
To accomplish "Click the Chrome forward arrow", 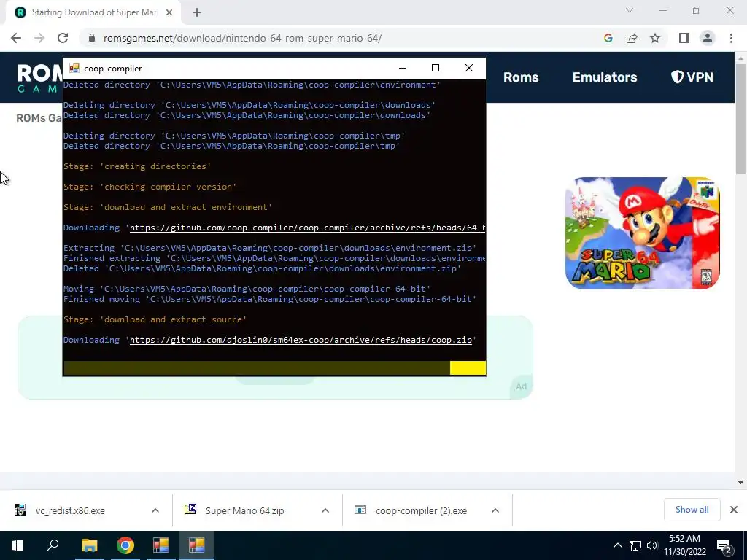I will [x=39, y=38].
